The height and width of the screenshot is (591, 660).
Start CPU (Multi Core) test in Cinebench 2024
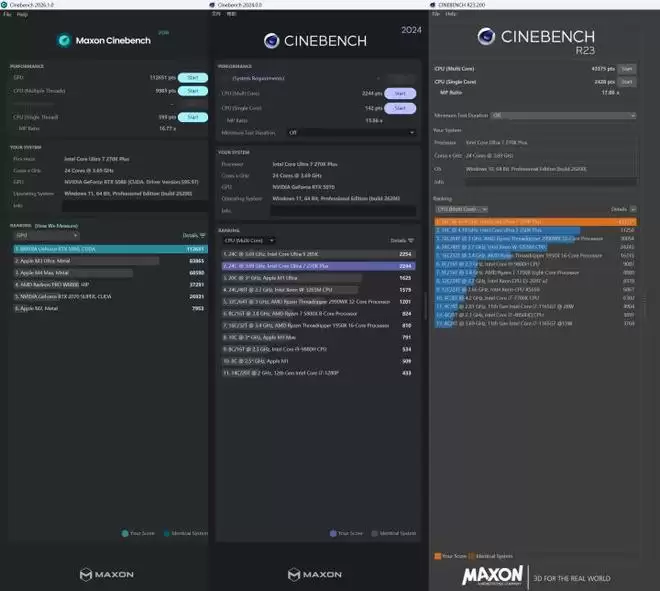coord(400,93)
